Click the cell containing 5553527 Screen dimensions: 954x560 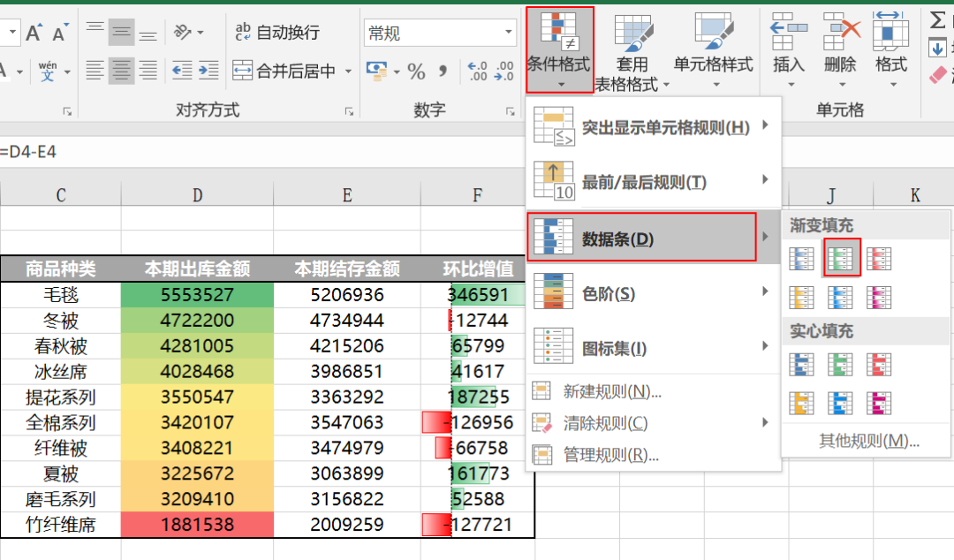click(197, 295)
